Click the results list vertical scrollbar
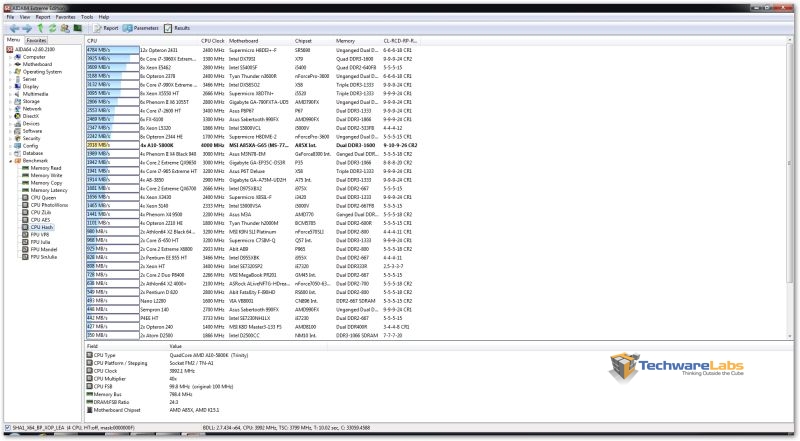Viewport: 800px width, 441px height. (x=790, y=163)
